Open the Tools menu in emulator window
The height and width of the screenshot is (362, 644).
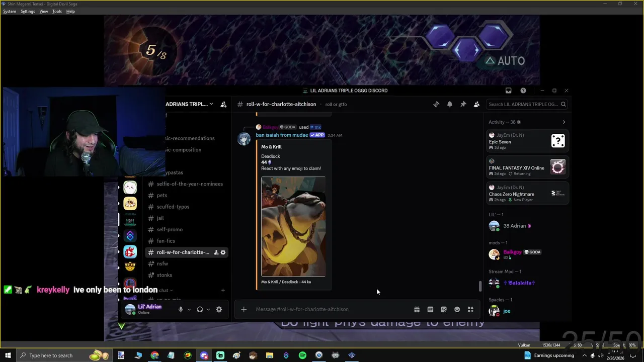(x=57, y=11)
